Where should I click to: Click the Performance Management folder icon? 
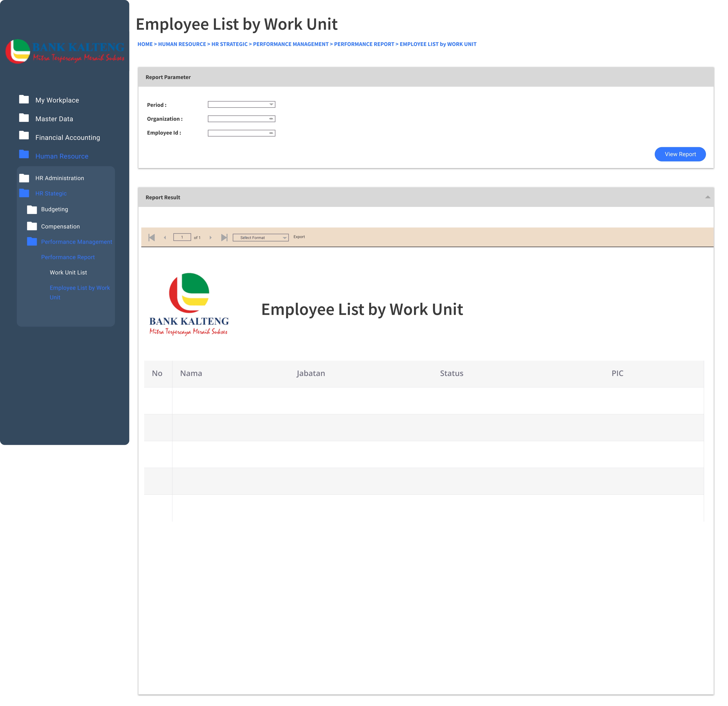click(x=32, y=242)
